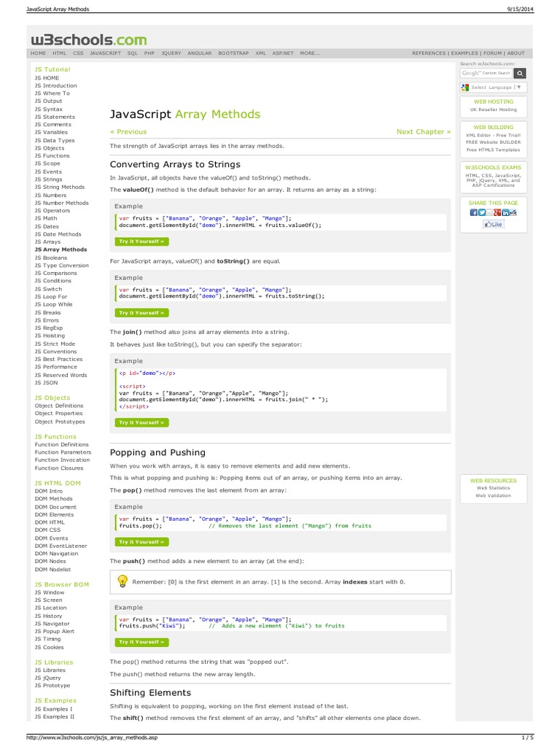
Task: Click the Facebook Like thumbs-up button
Action: tap(494, 225)
